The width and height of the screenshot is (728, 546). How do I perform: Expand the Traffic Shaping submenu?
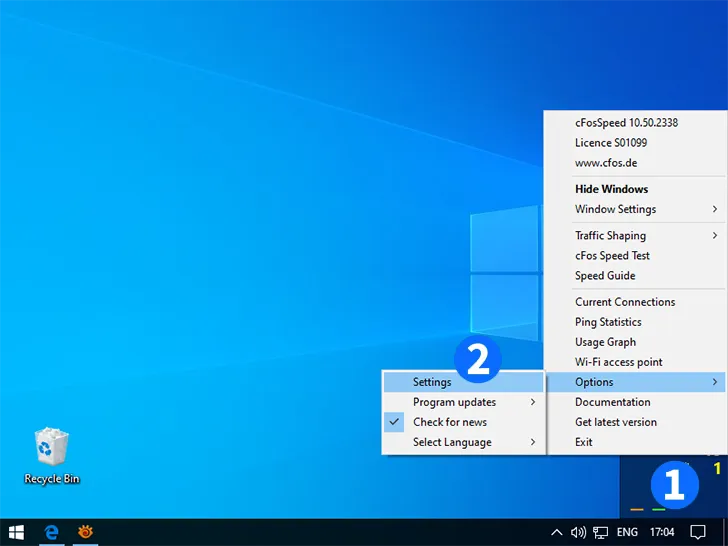click(x=636, y=235)
